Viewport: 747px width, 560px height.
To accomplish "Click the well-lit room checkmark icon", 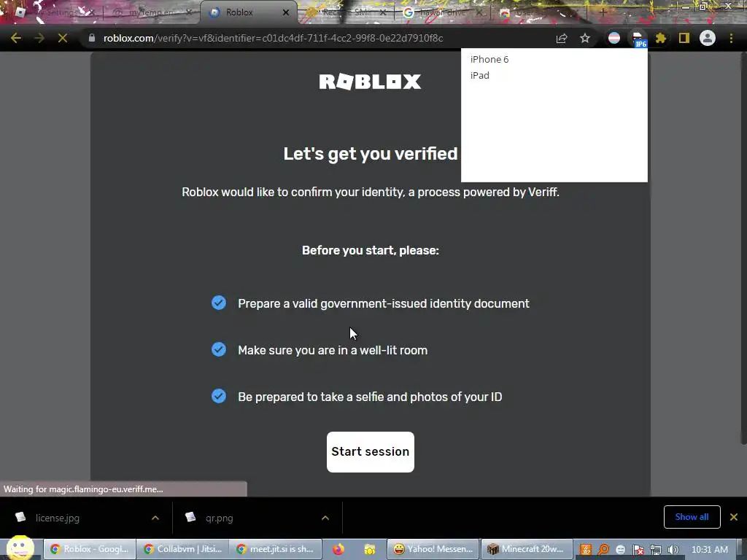I will click(219, 349).
